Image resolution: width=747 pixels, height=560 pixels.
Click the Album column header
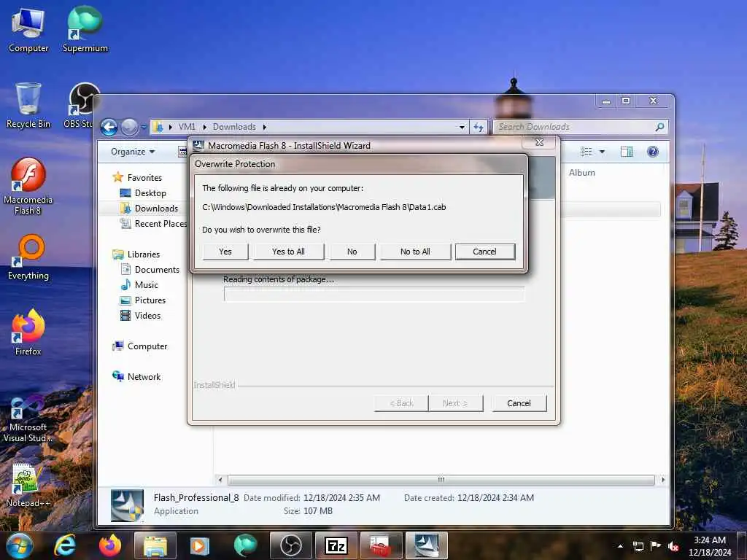(x=581, y=173)
